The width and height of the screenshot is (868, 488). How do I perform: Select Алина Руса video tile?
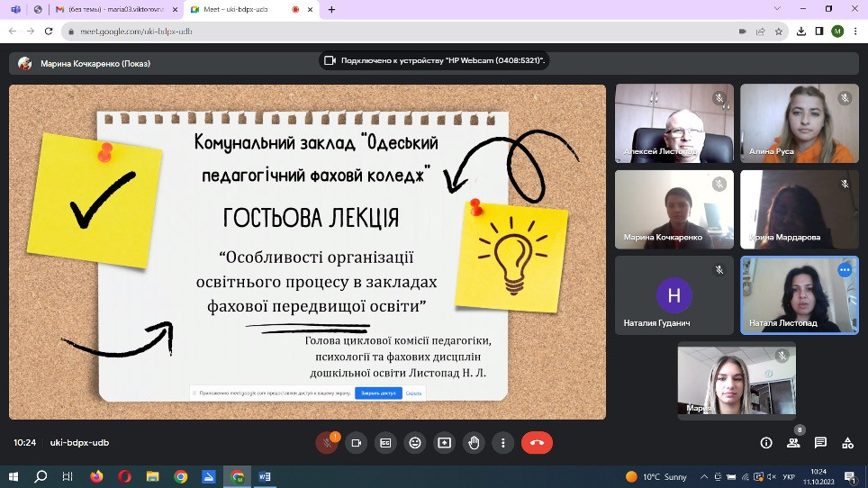click(x=800, y=122)
